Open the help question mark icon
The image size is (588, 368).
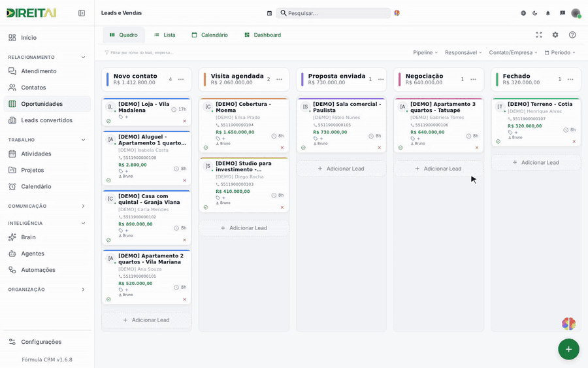[572, 35]
